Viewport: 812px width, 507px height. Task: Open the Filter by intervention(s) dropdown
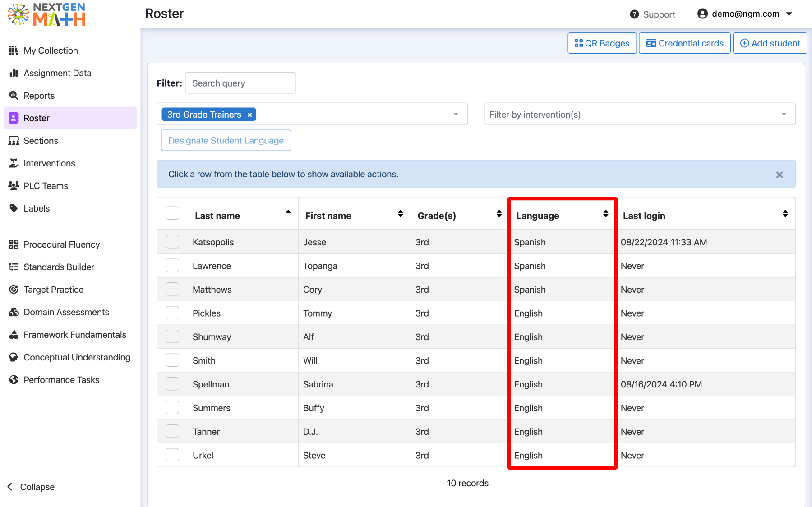[640, 114]
